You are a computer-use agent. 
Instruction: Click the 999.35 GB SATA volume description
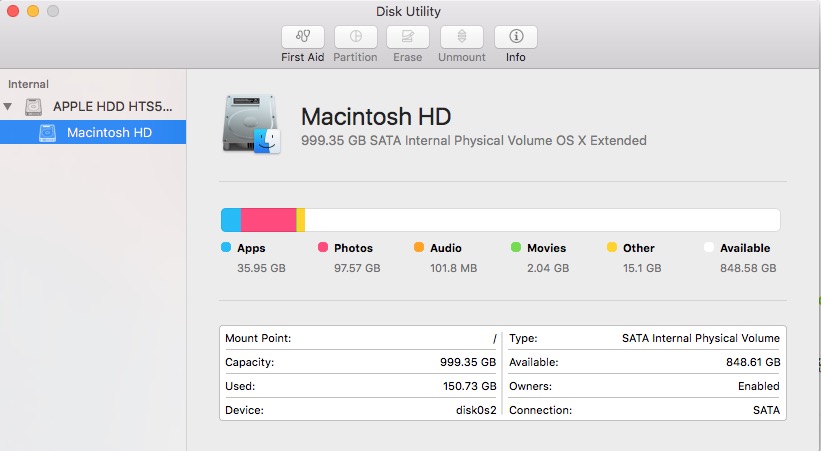(474, 140)
